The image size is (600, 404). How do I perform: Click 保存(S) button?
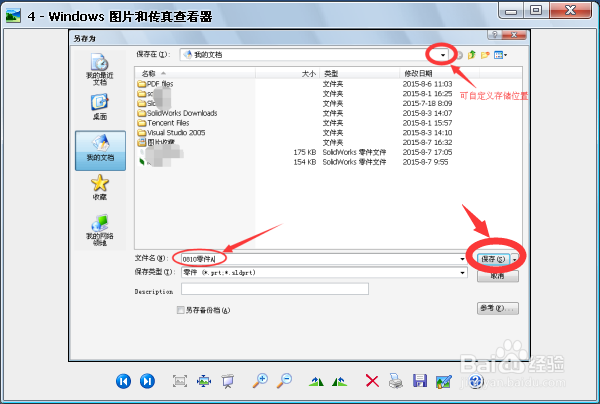493,259
